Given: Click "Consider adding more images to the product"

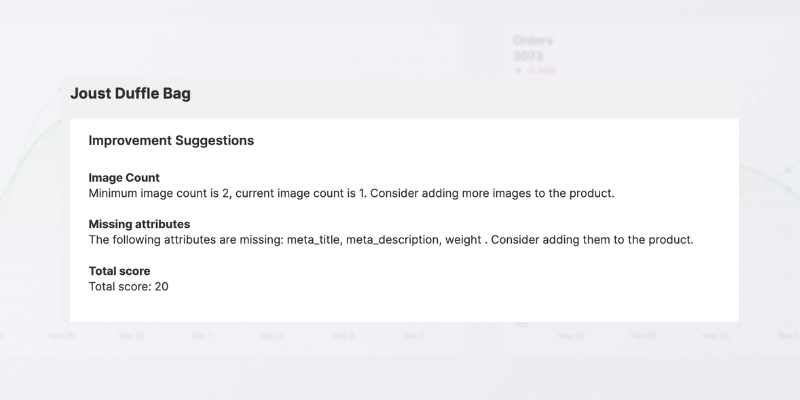Looking at the screenshot, I should (x=495, y=193).
